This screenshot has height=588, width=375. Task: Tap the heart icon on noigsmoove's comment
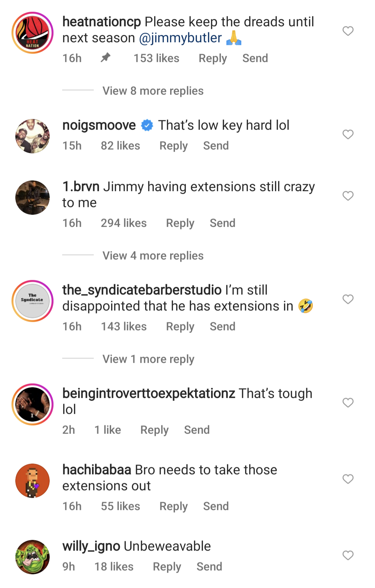coord(348,135)
